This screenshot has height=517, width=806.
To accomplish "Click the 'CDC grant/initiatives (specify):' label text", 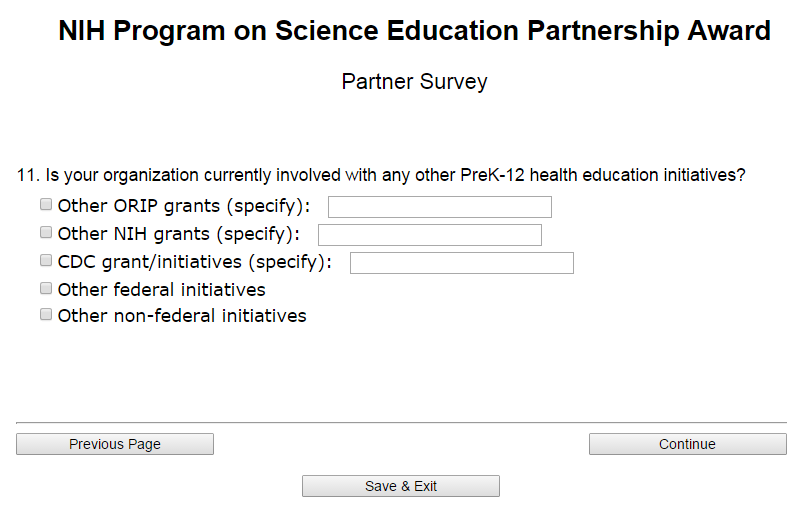I will (x=195, y=262).
